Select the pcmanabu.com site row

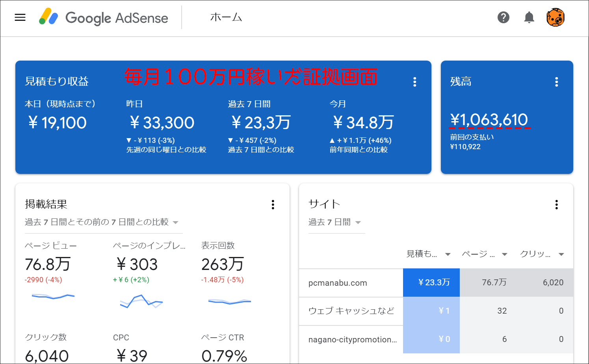(436, 283)
